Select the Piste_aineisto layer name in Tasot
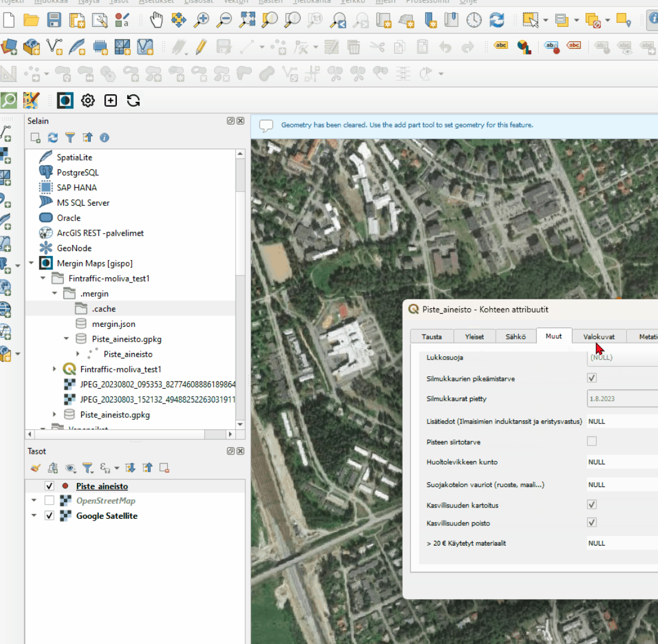Image resolution: width=658 pixels, height=644 pixels. coord(102,486)
